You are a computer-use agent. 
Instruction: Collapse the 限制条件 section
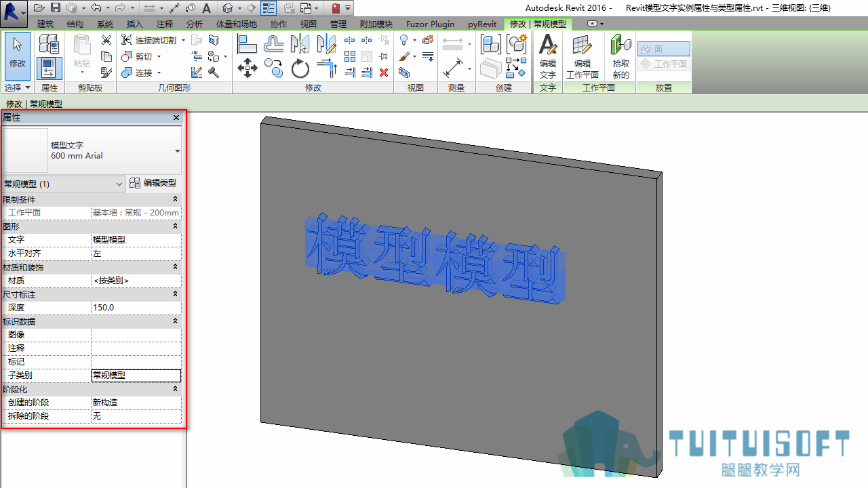pos(176,199)
